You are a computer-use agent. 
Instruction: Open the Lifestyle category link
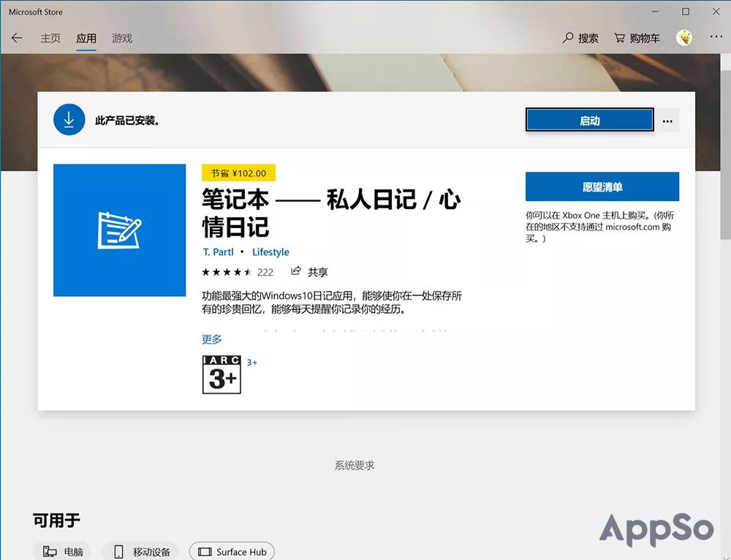pyautogui.click(x=270, y=251)
